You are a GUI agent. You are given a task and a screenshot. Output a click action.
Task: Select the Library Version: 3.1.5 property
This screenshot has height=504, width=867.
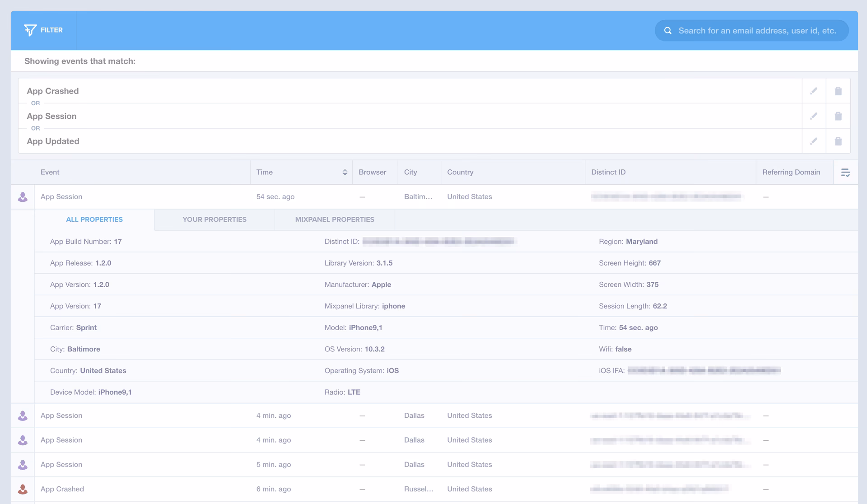(359, 263)
